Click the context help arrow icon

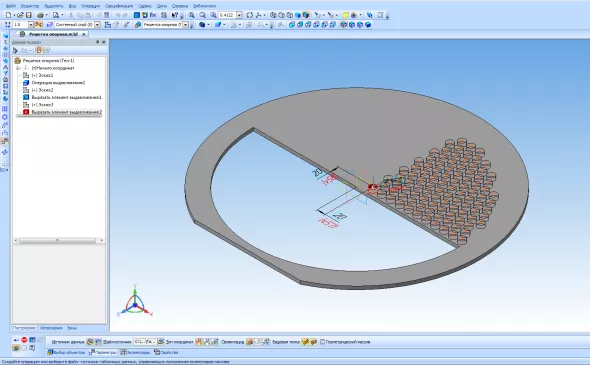tap(175, 15)
